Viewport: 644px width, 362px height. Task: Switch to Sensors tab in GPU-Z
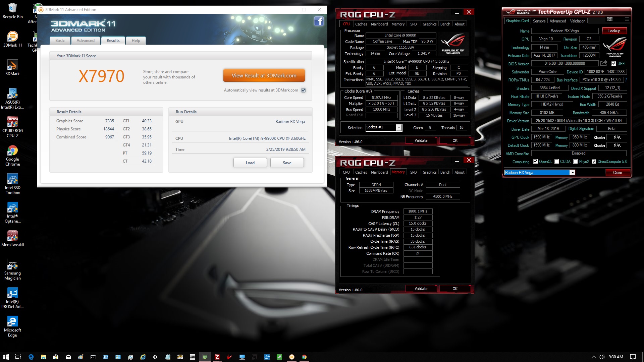pyautogui.click(x=539, y=21)
